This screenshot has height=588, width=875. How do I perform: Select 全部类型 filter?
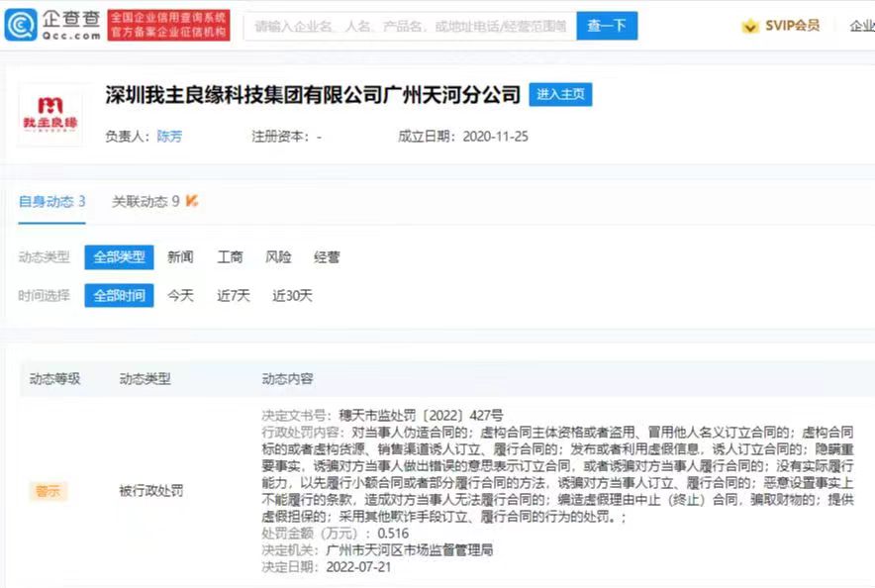pos(119,257)
